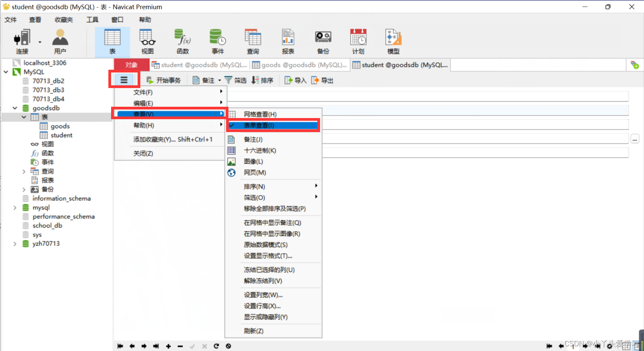
Task: Click the 备注 (Memo) toolbar button
Action: [x=203, y=80]
